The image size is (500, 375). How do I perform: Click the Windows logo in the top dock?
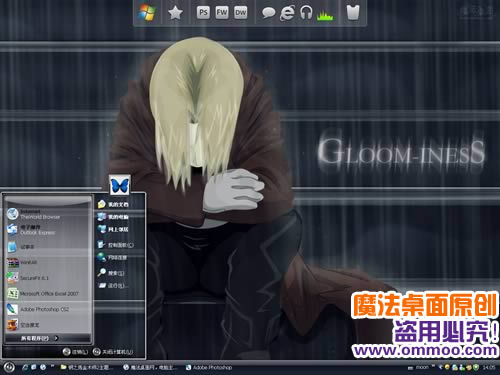point(147,13)
